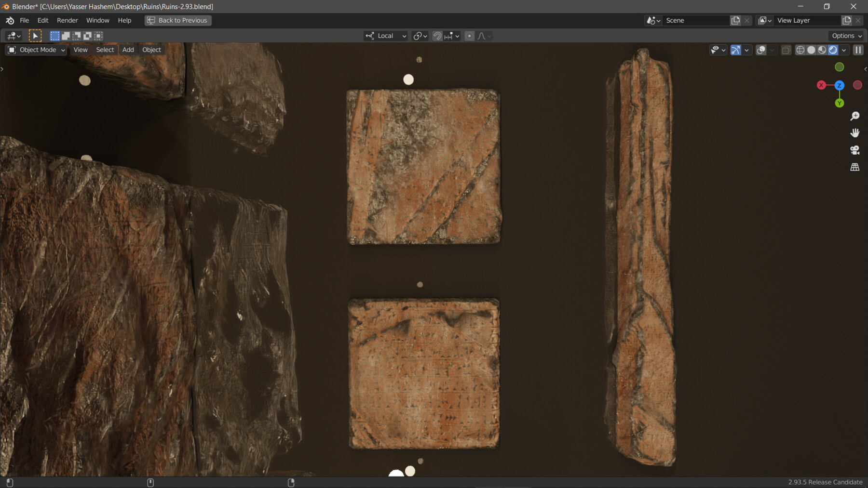Switch to Solid shading

pos(811,50)
